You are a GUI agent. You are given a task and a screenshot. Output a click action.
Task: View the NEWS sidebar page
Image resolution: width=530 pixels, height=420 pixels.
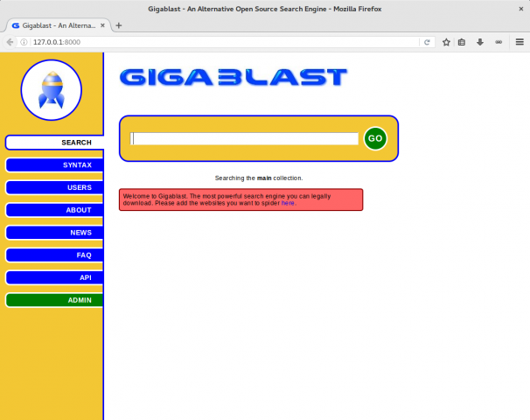coord(55,233)
